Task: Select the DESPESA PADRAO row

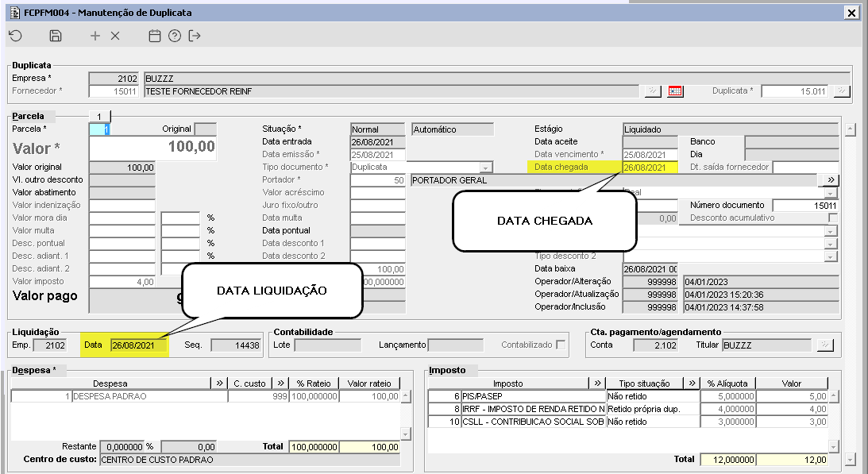Action: 205,396
